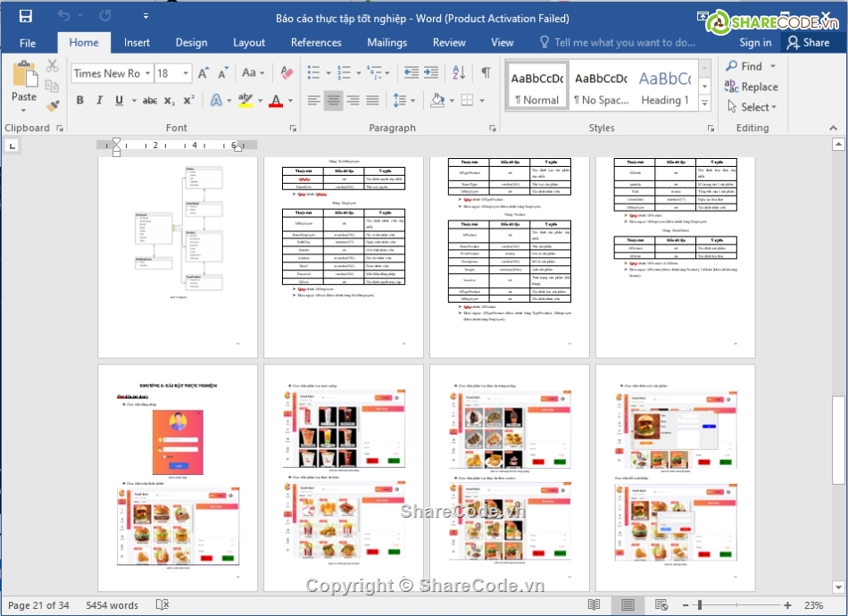Apply highlight color to text
This screenshot has width=848, height=616.
tap(245, 100)
